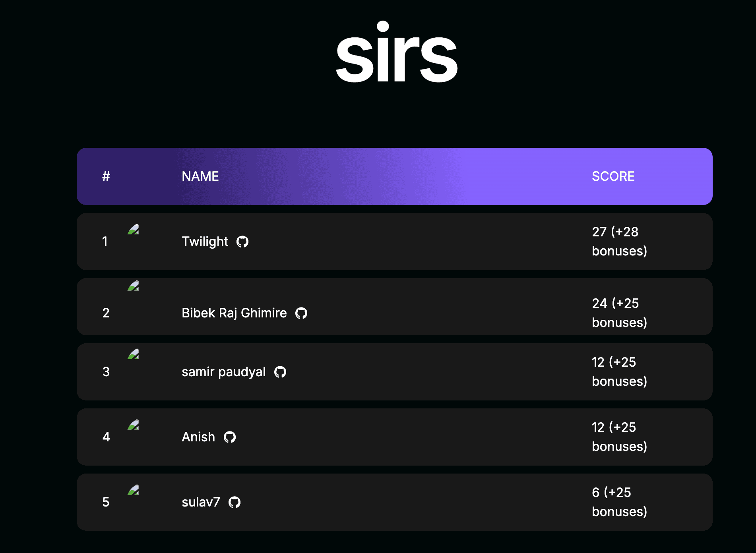
Task: Click the avatar image in rank 4 row
Action: pyautogui.click(x=133, y=425)
